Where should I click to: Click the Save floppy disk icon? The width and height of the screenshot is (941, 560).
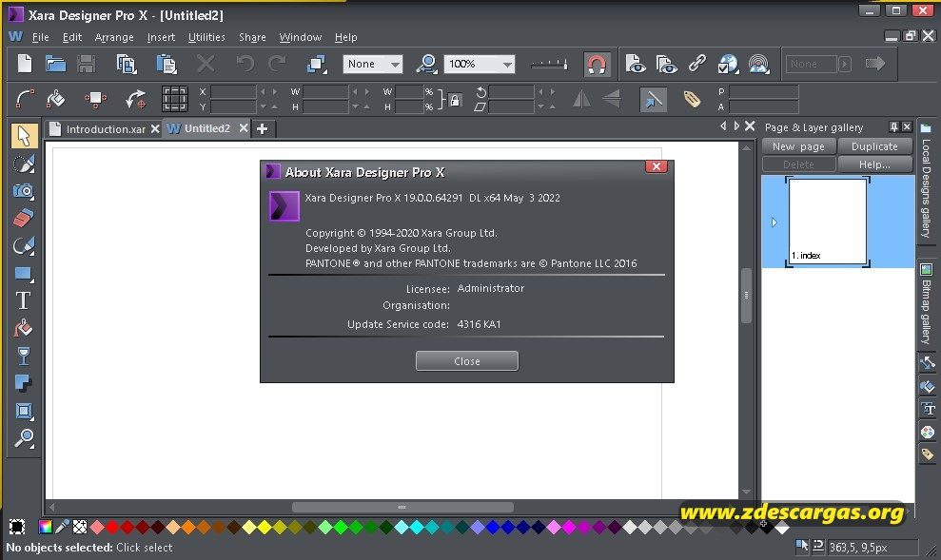87,64
